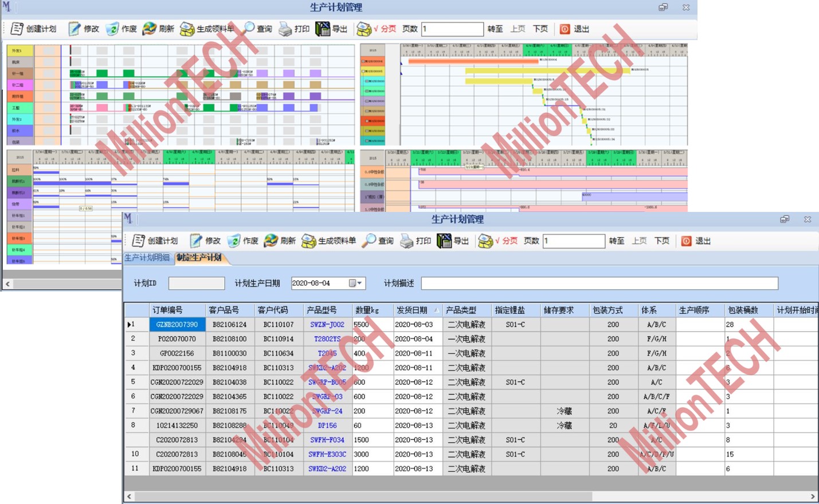The width and height of the screenshot is (819, 504).
Task: Click 查询 search icon in back window
Action: 248,29
